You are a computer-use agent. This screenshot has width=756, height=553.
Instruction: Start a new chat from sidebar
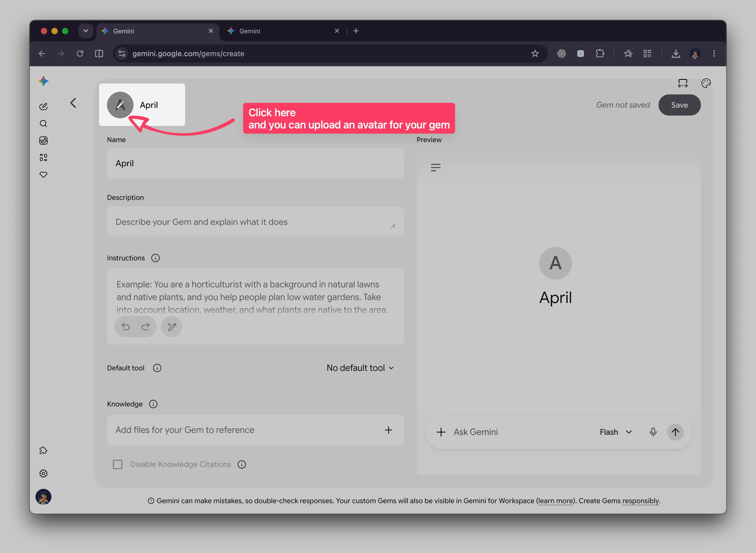[43, 107]
